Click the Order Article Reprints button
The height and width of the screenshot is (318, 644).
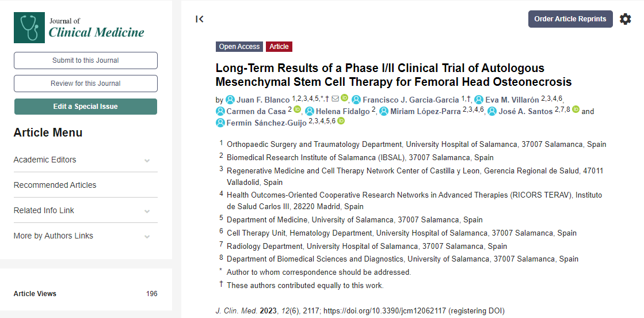[x=570, y=19]
